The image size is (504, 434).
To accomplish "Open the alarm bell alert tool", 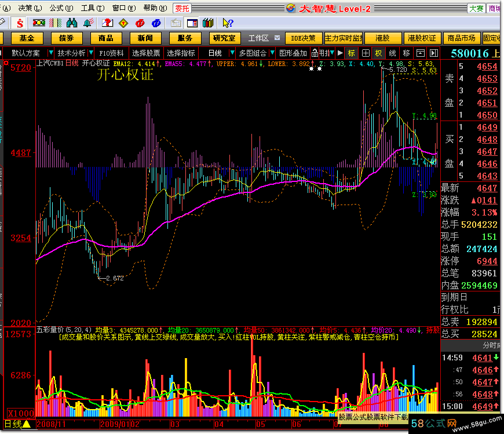I will tap(89, 23).
